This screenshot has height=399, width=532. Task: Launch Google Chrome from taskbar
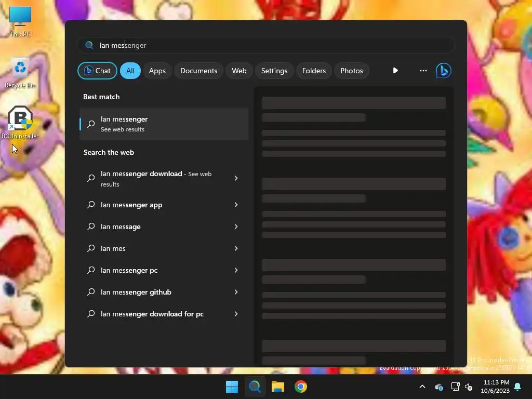301,387
